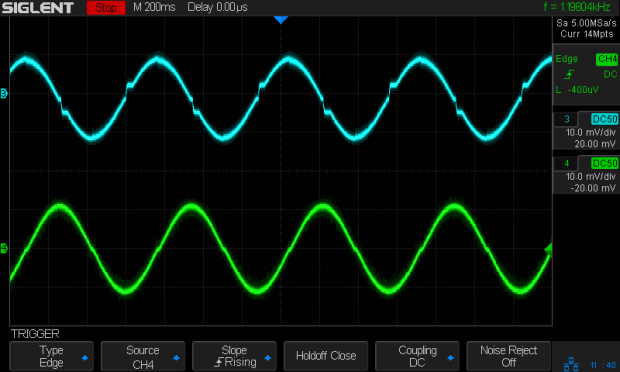Click the 11:48 clock display

tap(603, 365)
